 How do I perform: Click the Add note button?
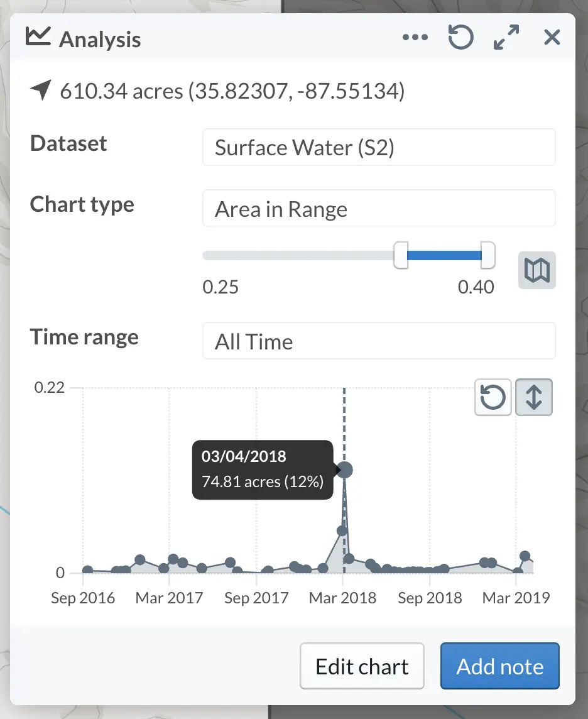(x=500, y=666)
